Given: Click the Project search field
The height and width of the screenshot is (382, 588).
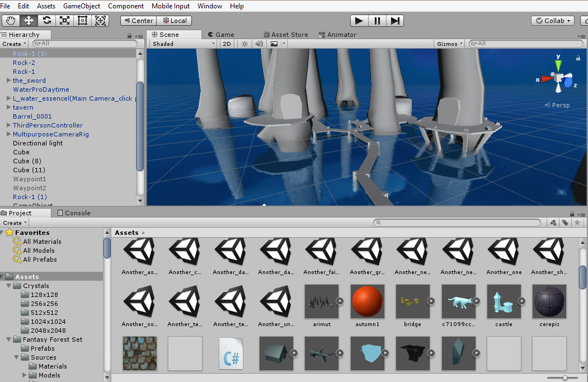Looking at the screenshot, I should pyautogui.click(x=457, y=223).
